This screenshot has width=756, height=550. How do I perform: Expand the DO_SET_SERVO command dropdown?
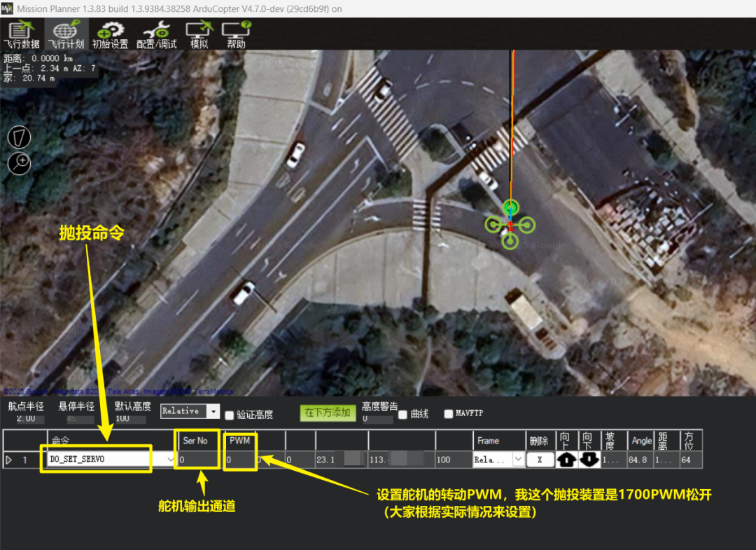[x=171, y=460]
